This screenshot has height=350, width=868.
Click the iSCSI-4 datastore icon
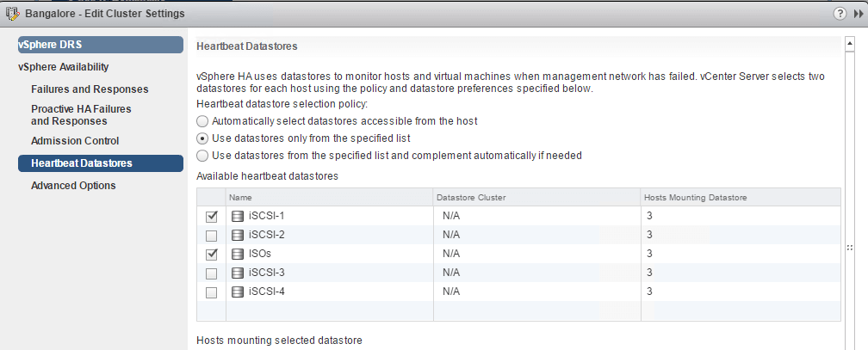(238, 292)
